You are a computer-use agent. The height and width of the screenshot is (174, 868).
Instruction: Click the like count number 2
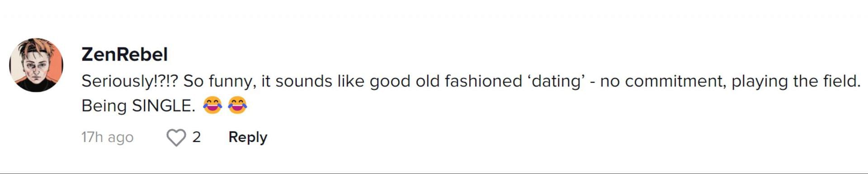pyautogui.click(x=196, y=137)
